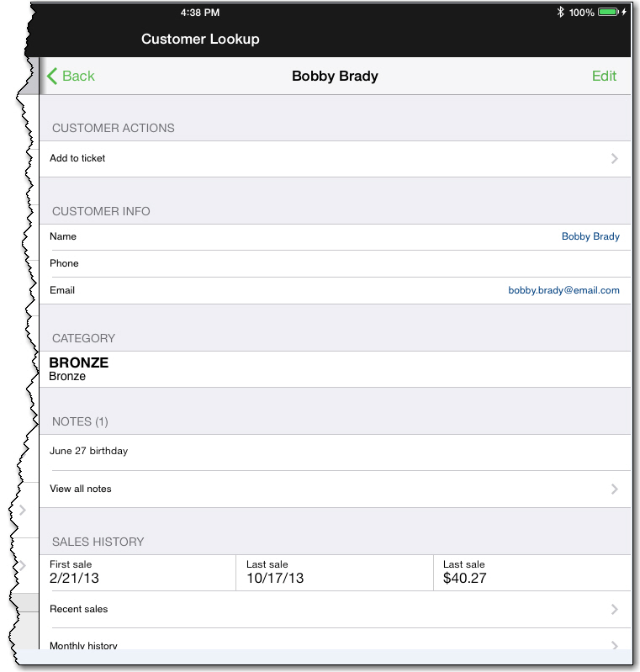Viewport: 640px width, 672px height.
Task: Tap the NOTES (1) section header
Action: pyautogui.click(x=80, y=421)
